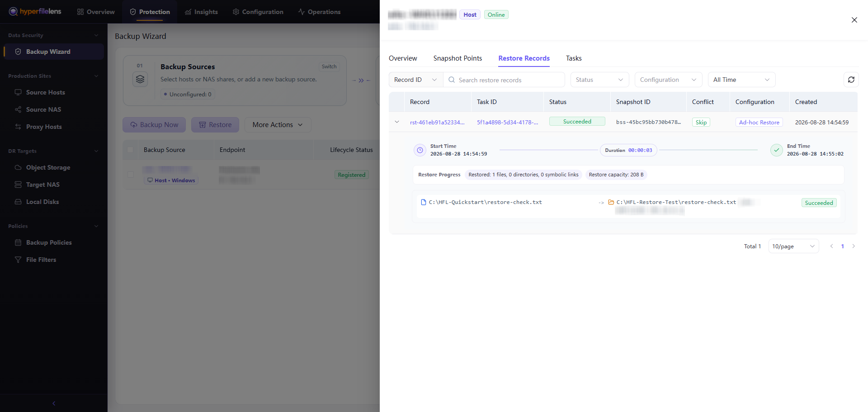Click the Start Time clock icon
This screenshot has height=412, width=868.
click(420, 150)
